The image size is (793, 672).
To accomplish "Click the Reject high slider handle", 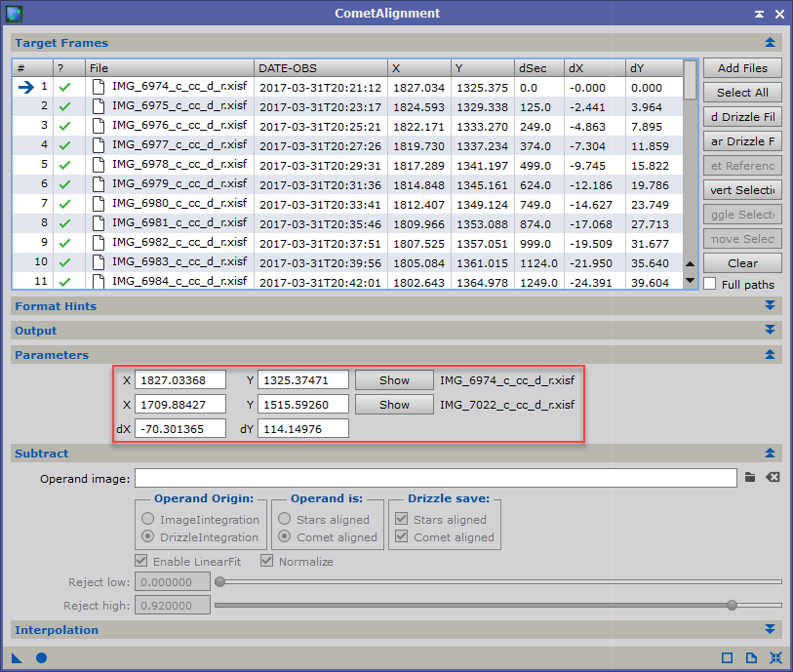I will pyautogui.click(x=732, y=605).
